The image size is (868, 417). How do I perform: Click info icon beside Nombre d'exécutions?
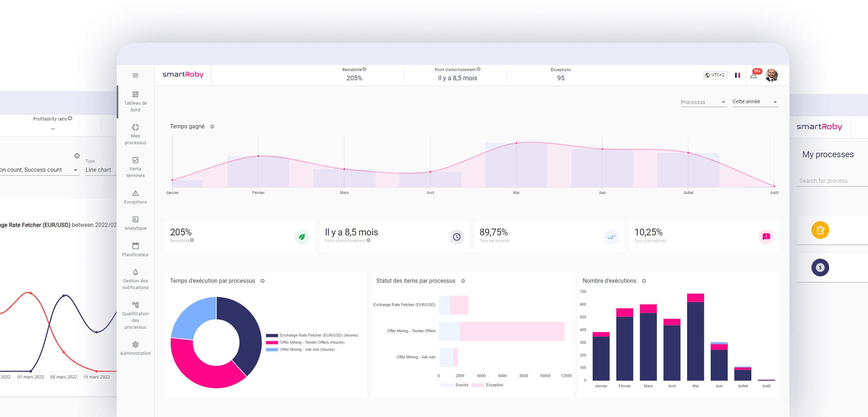pyautogui.click(x=644, y=281)
